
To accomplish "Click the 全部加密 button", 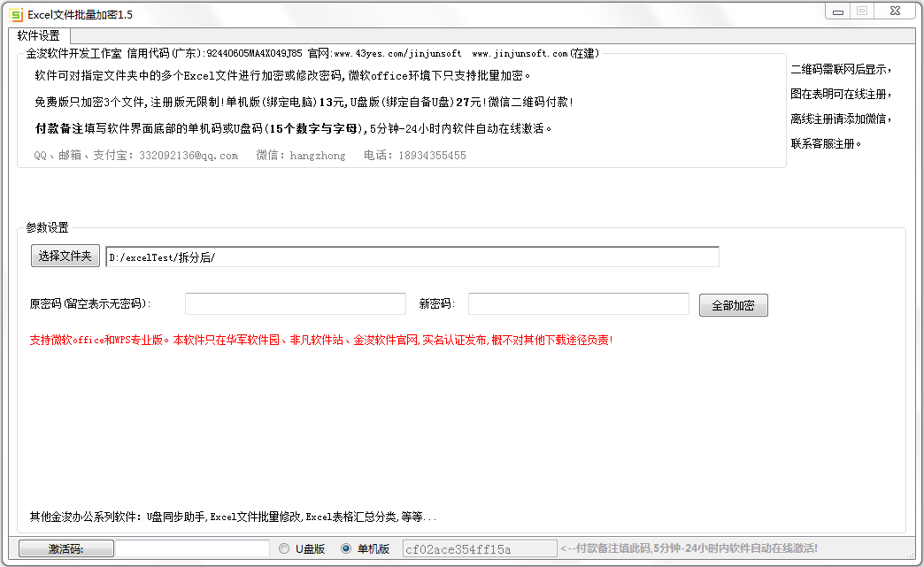I will (733, 305).
